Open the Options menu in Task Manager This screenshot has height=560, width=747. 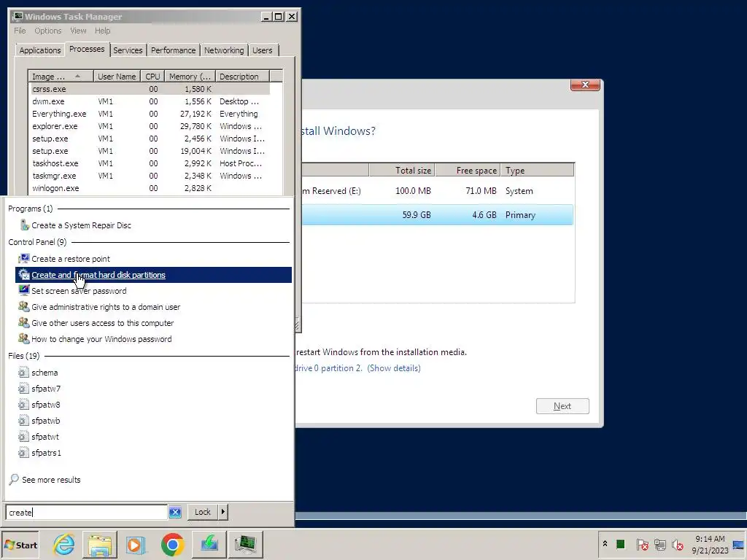click(x=47, y=31)
